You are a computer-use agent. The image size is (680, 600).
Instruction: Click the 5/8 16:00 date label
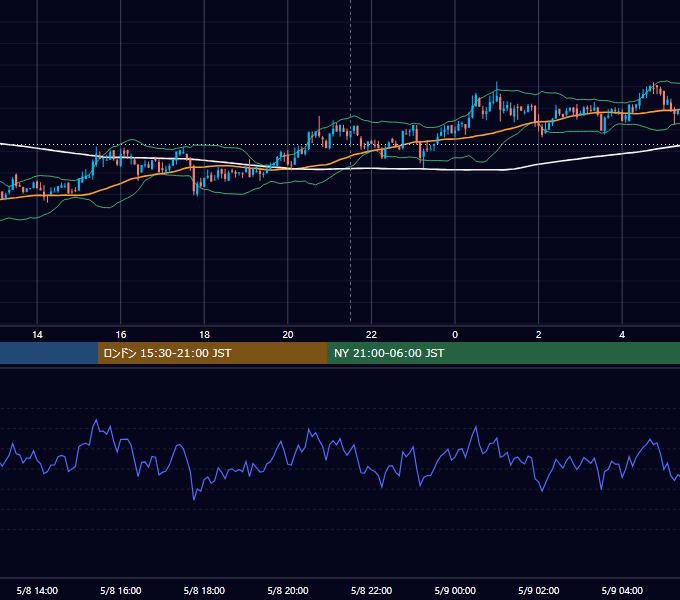(121, 590)
